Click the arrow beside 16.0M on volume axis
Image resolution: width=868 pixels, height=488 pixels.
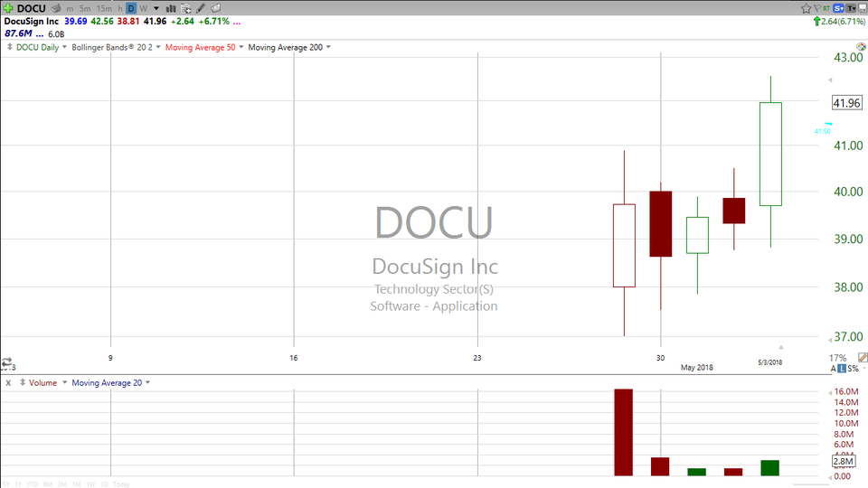[x=830, y=393]
